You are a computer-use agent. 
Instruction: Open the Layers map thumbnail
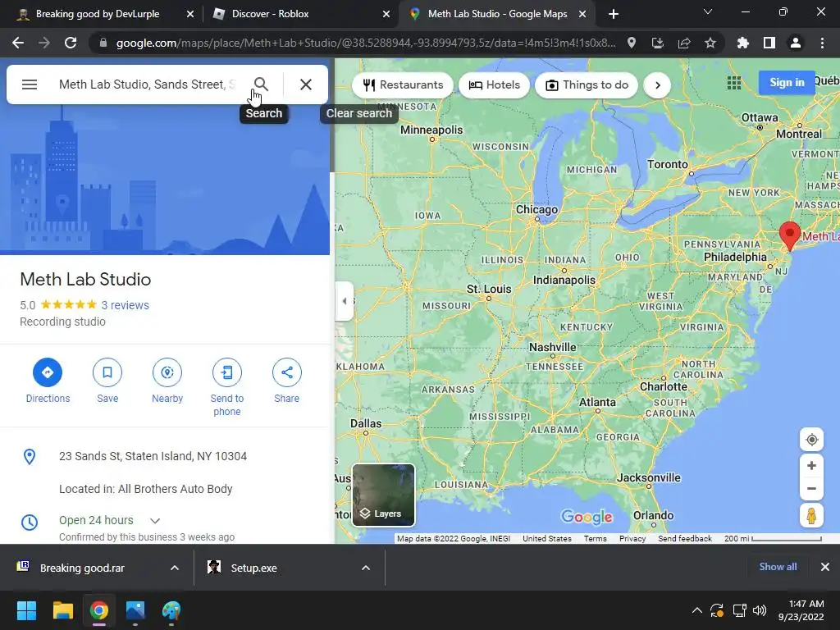click(x=383, y=495)
